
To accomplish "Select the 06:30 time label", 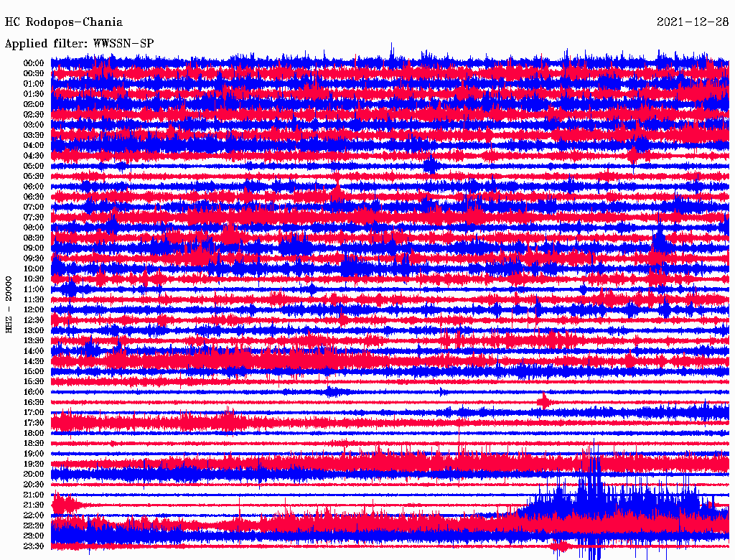I will pyautogui.click(x=34, y=197).
